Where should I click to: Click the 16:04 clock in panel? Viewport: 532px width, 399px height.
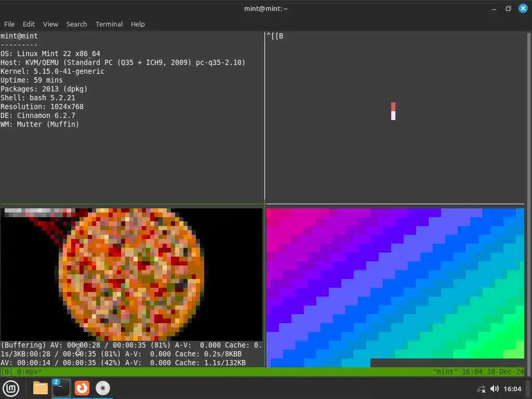click(512, 389)
